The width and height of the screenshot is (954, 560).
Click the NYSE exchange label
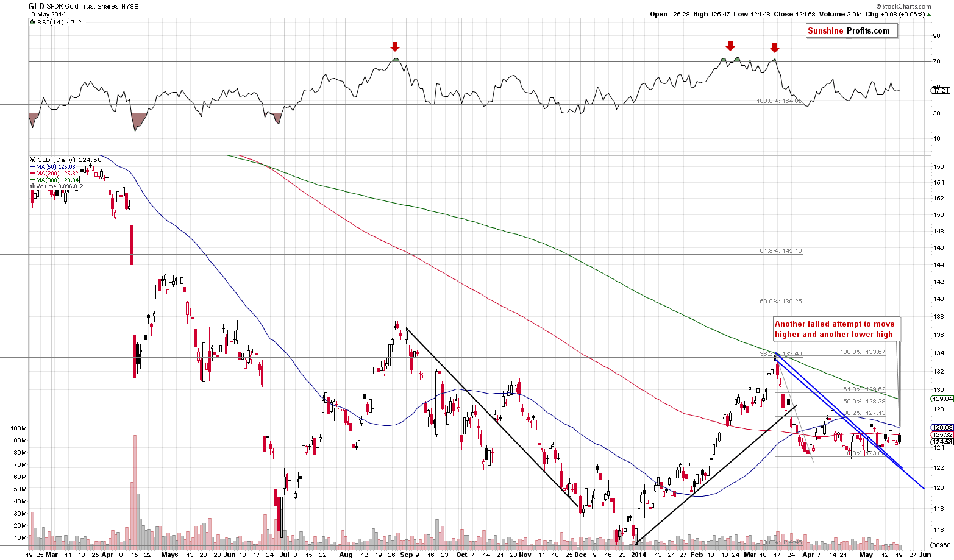click(129, 6)
